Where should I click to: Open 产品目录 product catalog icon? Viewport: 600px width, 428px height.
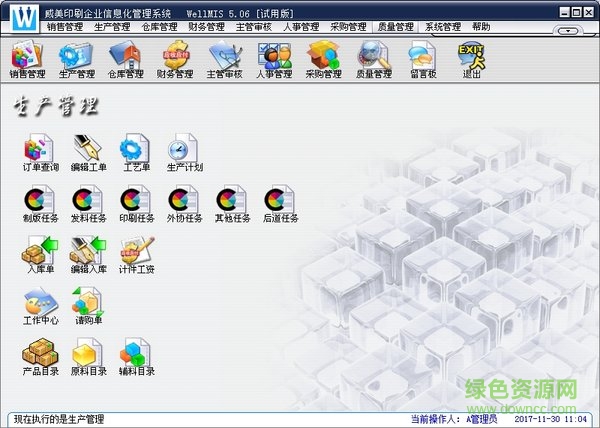pos(41,357)
